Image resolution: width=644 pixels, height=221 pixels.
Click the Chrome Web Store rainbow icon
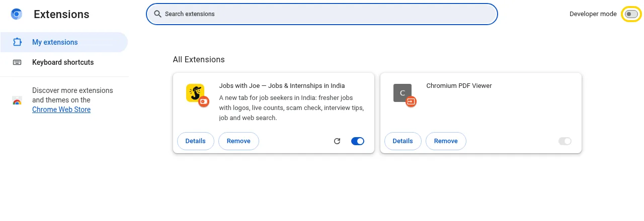(x=17, y=100)
